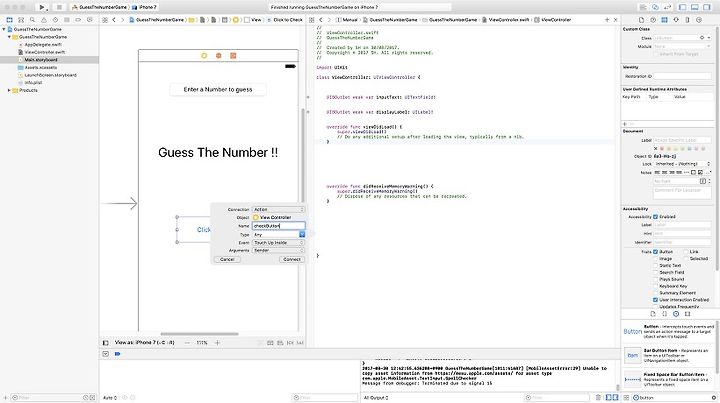Viewport: 720px width, 403px height.
Task: Open the Lock dropdown in Document section
Action: tap(682, 164)
